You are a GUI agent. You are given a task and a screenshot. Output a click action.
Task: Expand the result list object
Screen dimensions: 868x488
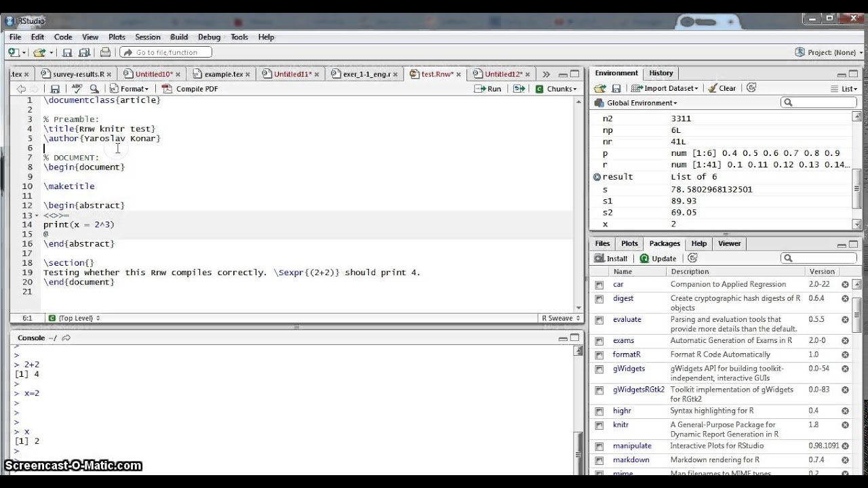[597, 177]
